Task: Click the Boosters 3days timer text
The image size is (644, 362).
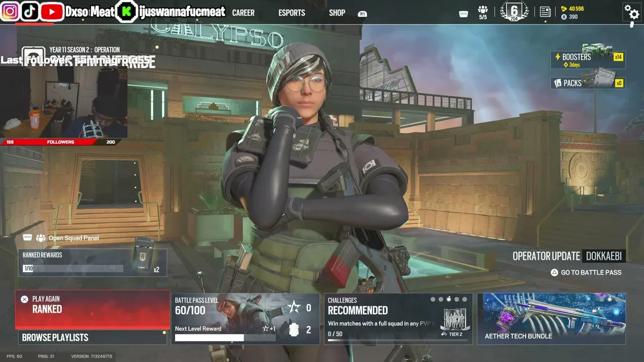Action: (575, 65)
